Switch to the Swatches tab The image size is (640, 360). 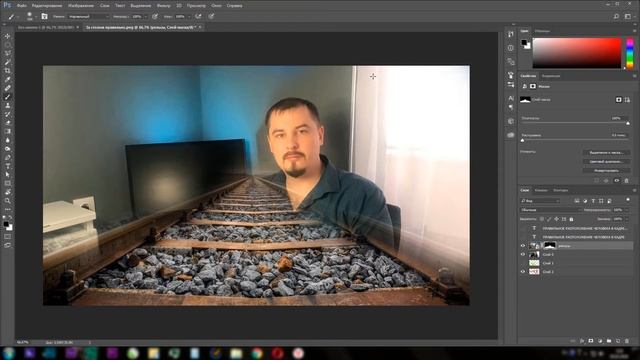(x=542, y=31)
